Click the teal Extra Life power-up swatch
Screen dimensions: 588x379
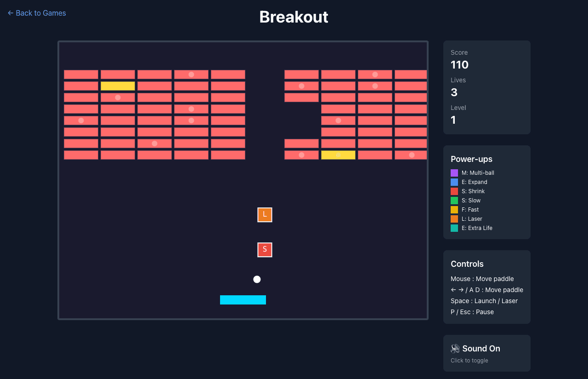point(453,228)
